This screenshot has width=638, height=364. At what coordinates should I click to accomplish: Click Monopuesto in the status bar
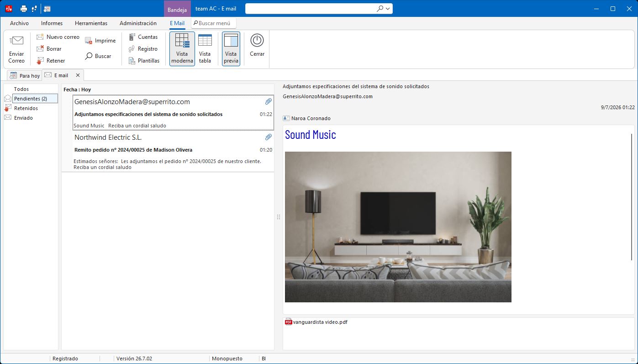(227, 359)
